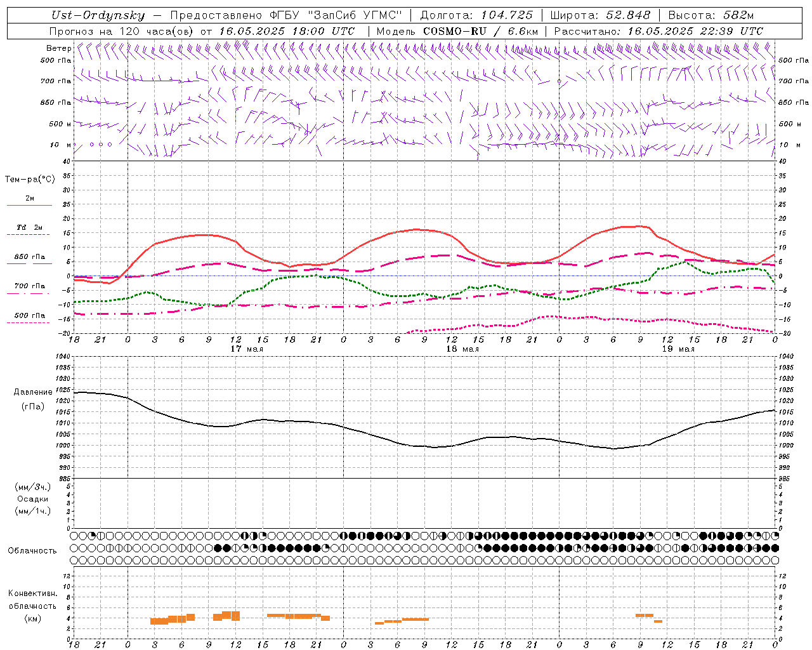Click the 850 гПа temperature legend label
812x650 pixels.
[x=30, y=257]
